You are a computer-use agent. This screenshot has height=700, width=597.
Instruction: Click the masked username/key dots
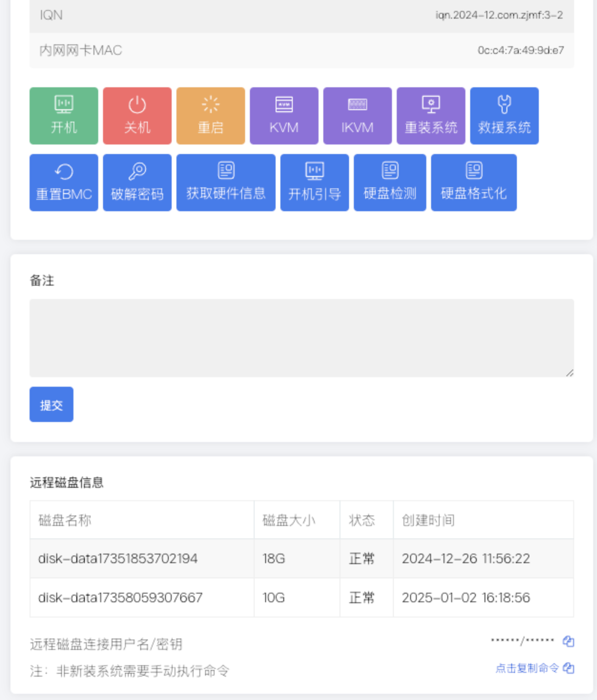pyautogui.click(x=523, y=641)
